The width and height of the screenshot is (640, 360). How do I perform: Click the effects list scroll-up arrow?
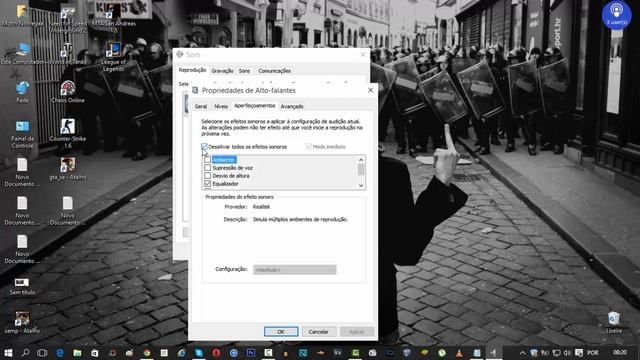pos(361,160)
